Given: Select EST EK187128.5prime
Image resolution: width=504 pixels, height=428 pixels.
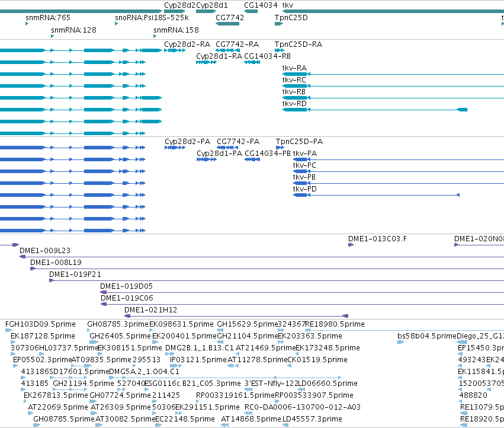Looking at the screenshot, I should (43, 336).
